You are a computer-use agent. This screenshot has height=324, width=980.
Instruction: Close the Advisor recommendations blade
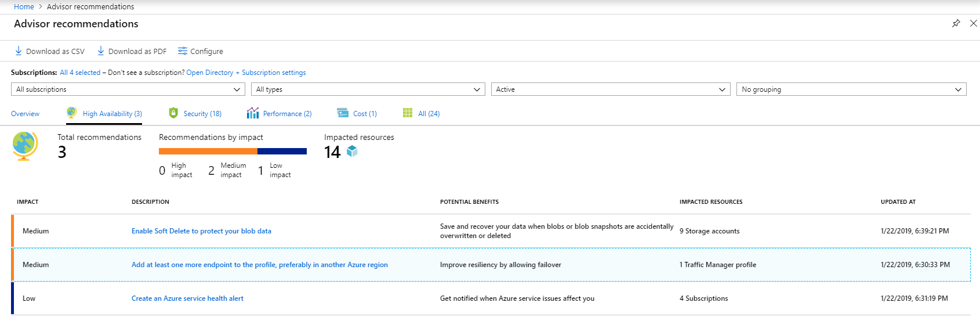974,23
